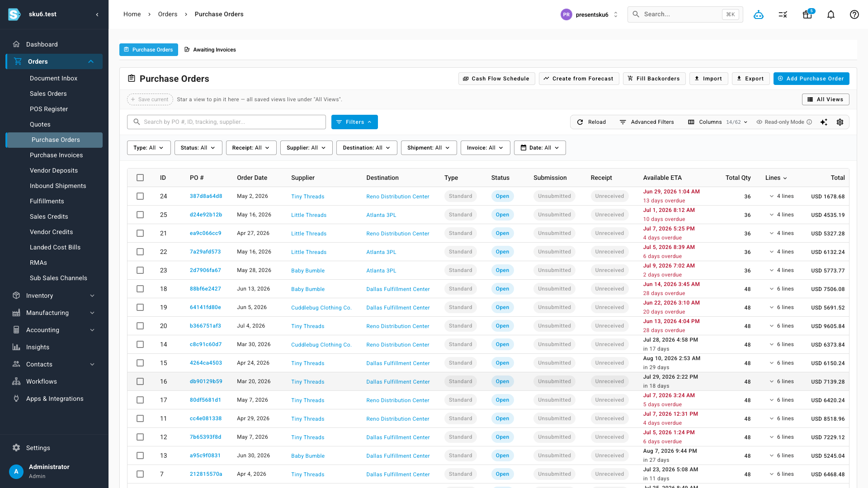Check the row for PO d24e92b12b
This screenshot has width=868, height=488.
coord(140,215)
